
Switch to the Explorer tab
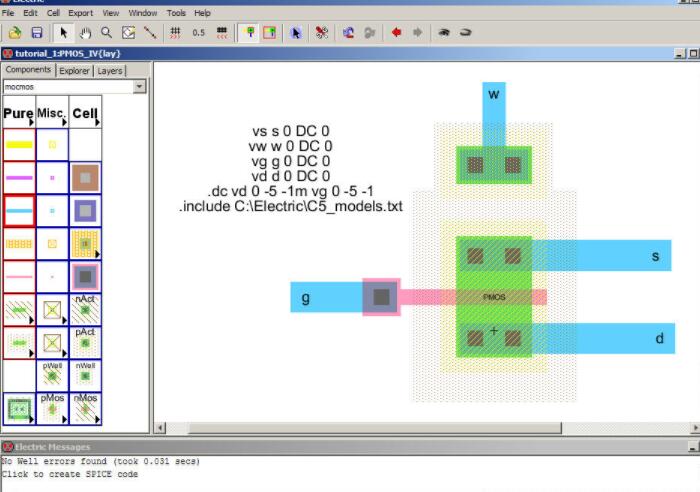click(x=74, y=71)
